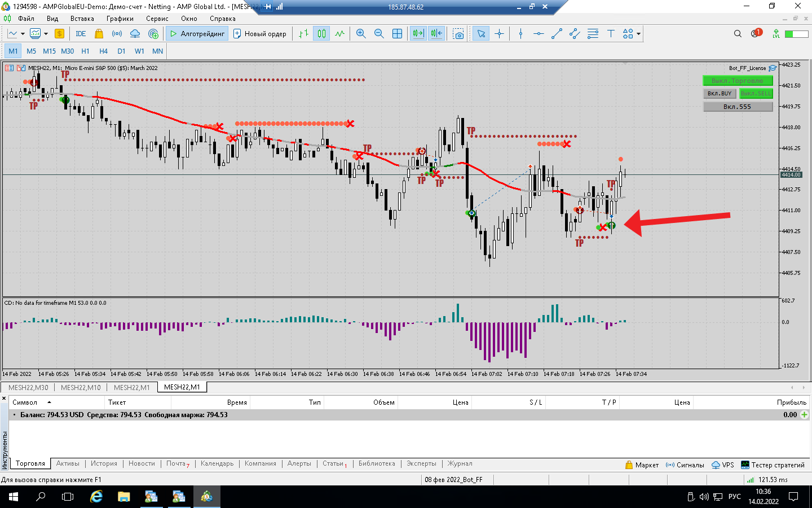The width and height of the screenshot is (812, 508).
Task: Switch to M5 timeframe
Action: click(x=31, y=51)
